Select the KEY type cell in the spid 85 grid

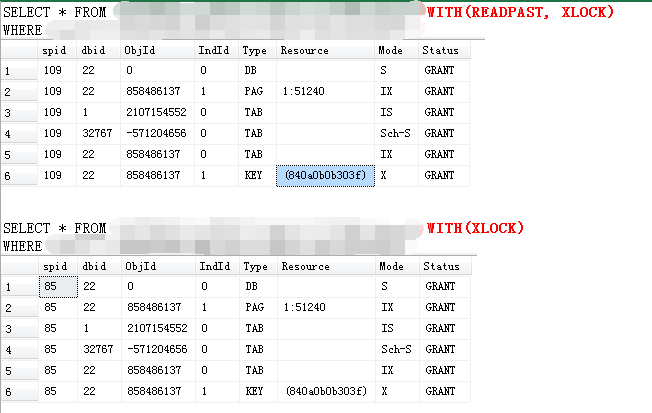[255, 391]
